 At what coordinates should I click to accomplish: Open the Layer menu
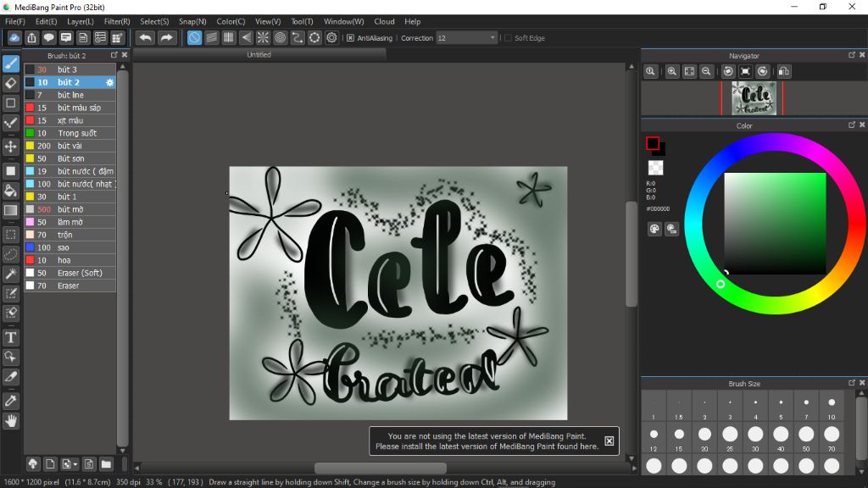tap(81, 21)
